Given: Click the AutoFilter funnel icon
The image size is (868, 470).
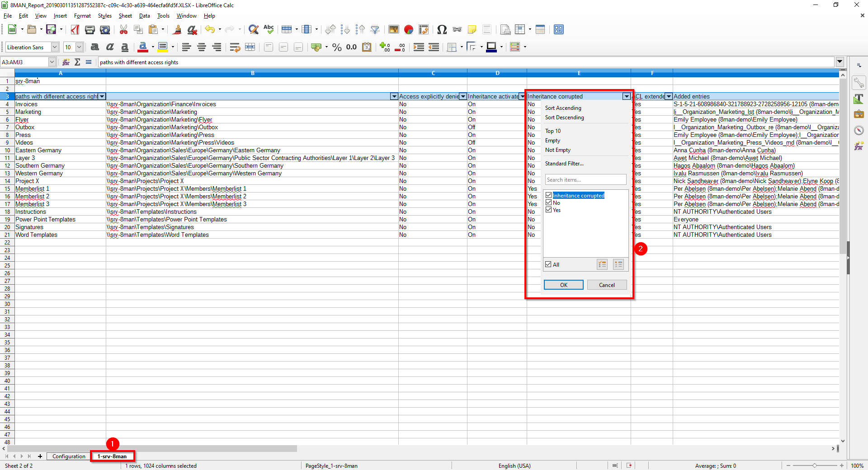Looking at the screenshot, I should coord(375,30).
